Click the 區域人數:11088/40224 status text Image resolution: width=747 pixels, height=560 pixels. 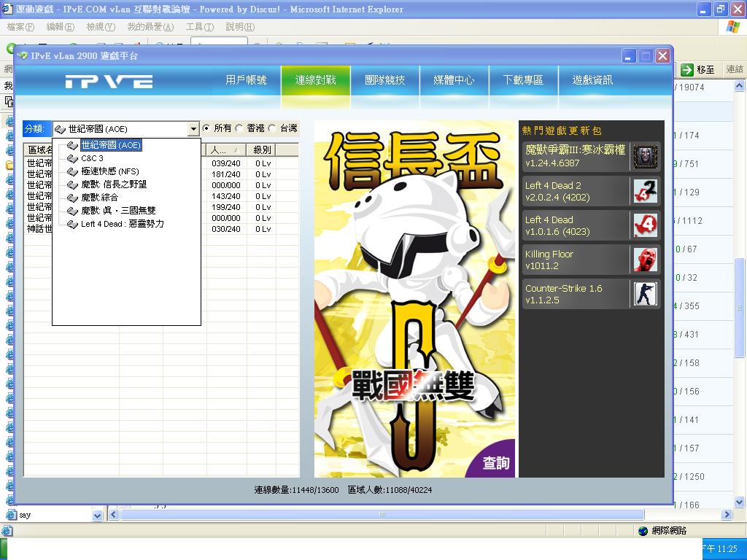coord(390,490)
